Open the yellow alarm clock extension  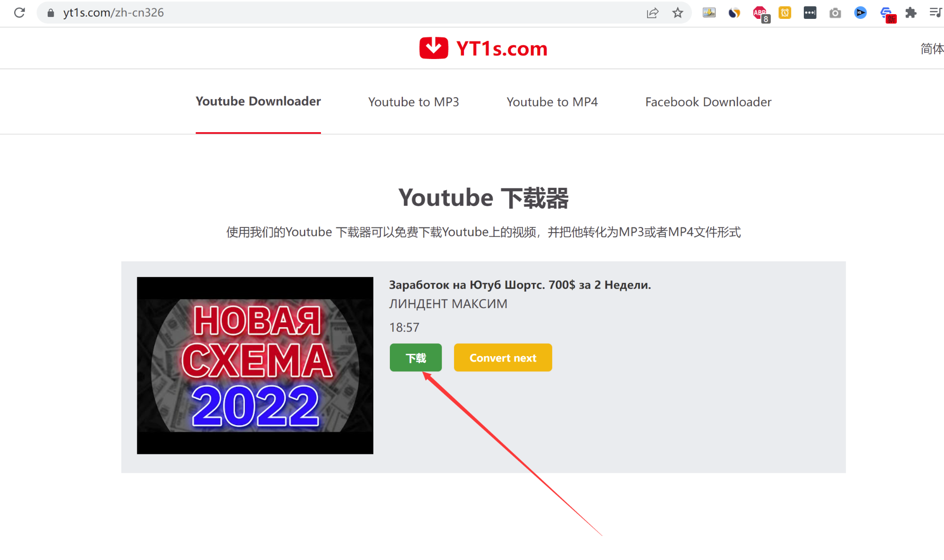pos(785,13)
